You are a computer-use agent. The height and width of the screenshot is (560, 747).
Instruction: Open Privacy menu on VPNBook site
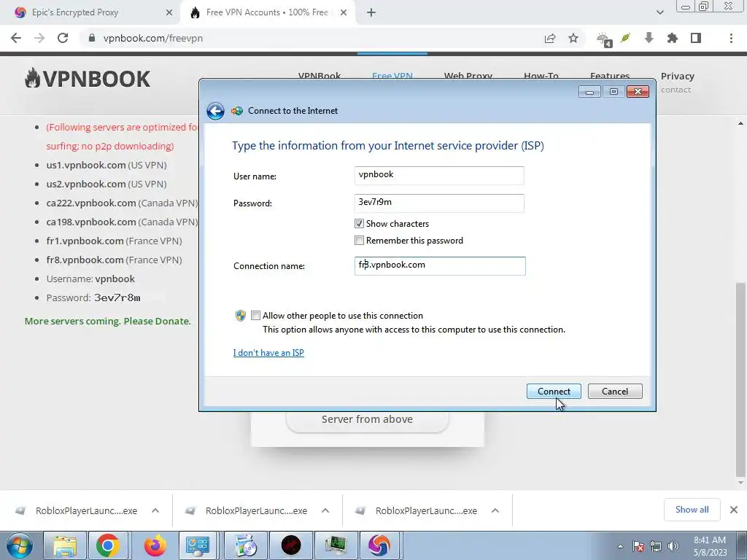[677, 76]
